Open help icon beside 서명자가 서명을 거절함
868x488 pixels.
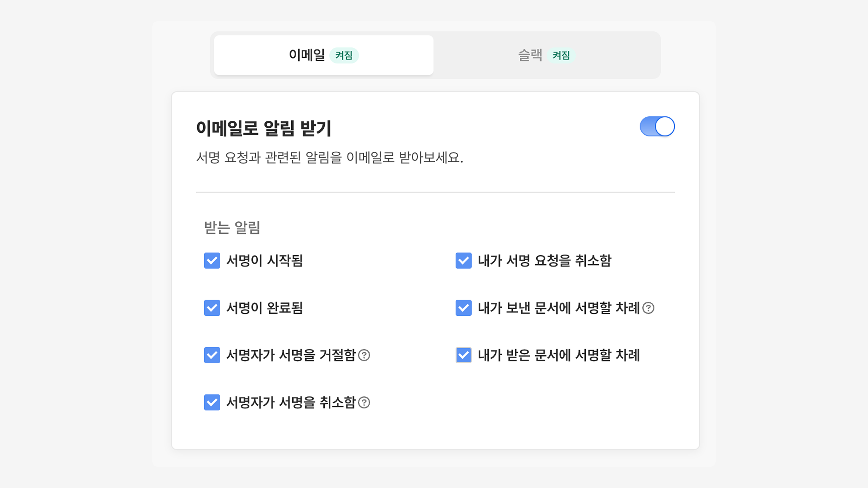(x=364, y=355)
